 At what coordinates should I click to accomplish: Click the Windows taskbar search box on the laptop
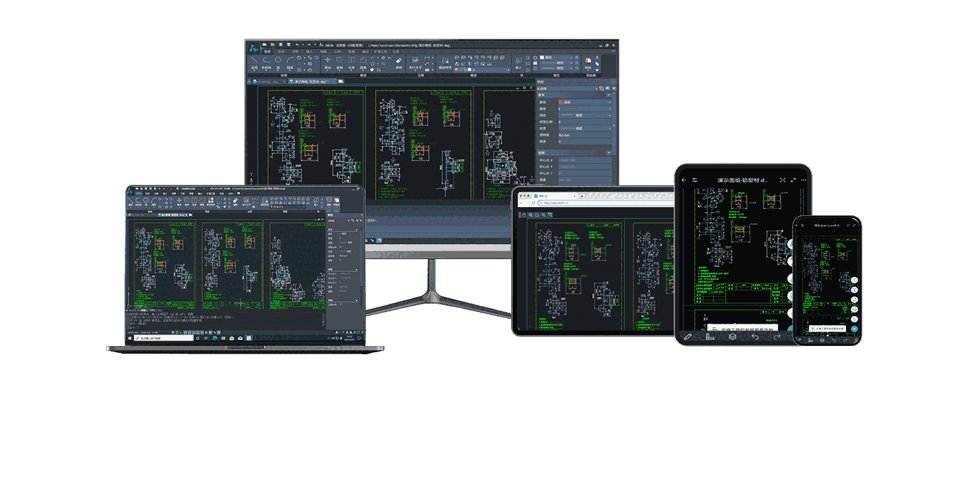[x=163, y=339]
